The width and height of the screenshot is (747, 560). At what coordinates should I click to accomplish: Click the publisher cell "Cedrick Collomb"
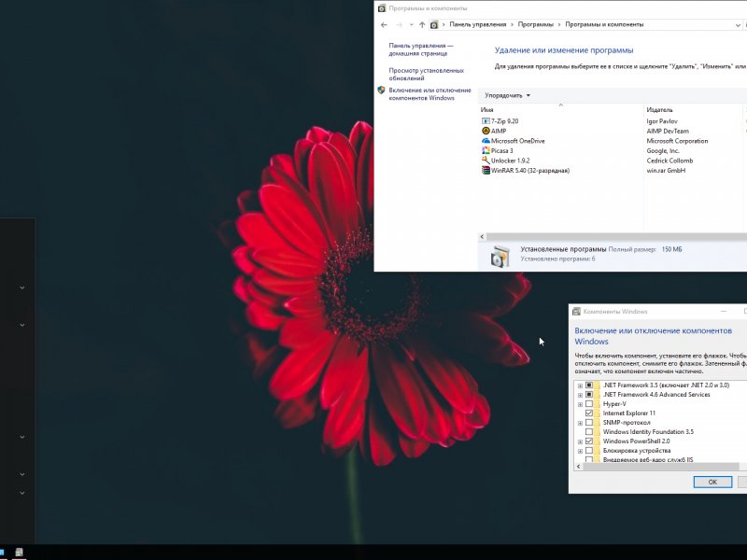click(x=669, y=161)
